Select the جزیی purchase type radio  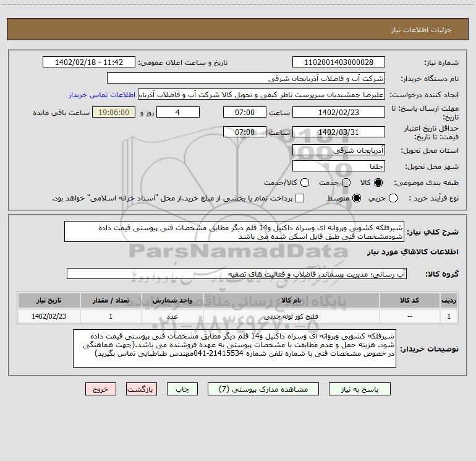tap(393, 198)
